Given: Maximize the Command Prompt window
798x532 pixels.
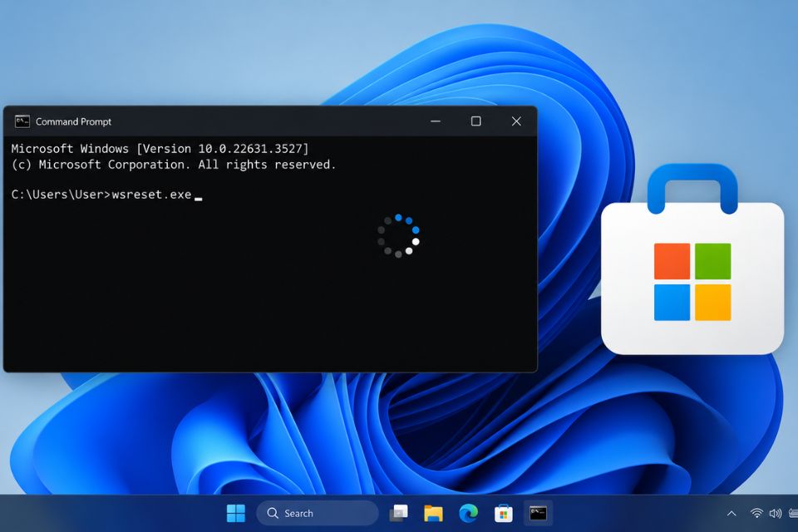Looking at the screenshot, I should coord(475,121).
